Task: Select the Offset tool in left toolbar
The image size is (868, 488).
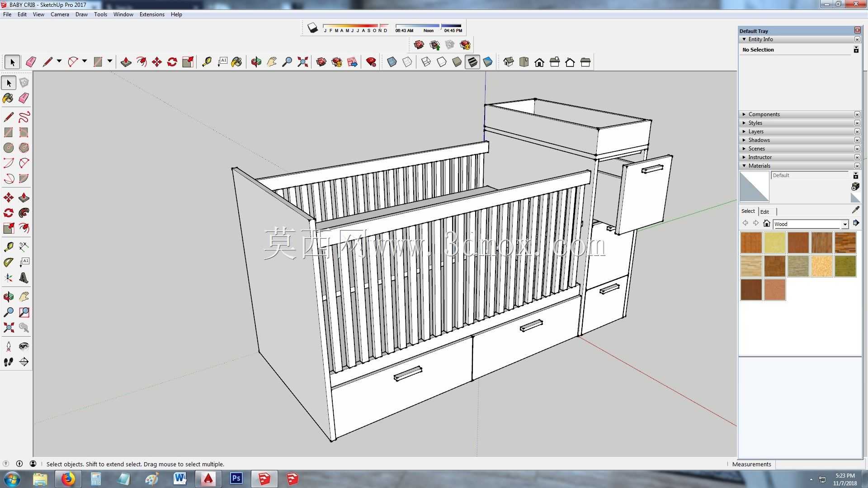Action: point(24,228)
